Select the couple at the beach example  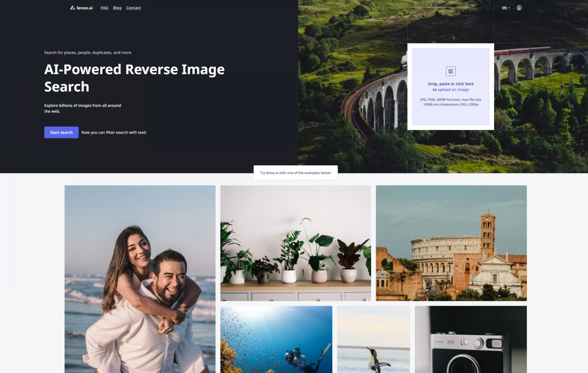tap(140, 279)
